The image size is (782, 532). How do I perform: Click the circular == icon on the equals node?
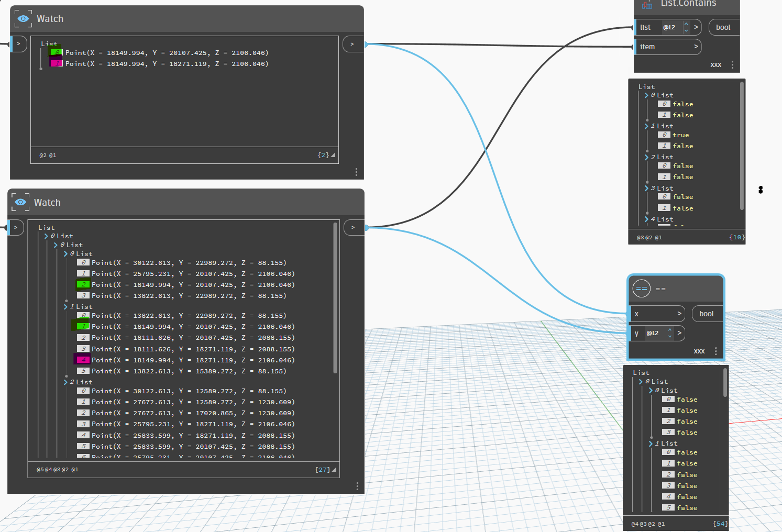tap(641, 289)
